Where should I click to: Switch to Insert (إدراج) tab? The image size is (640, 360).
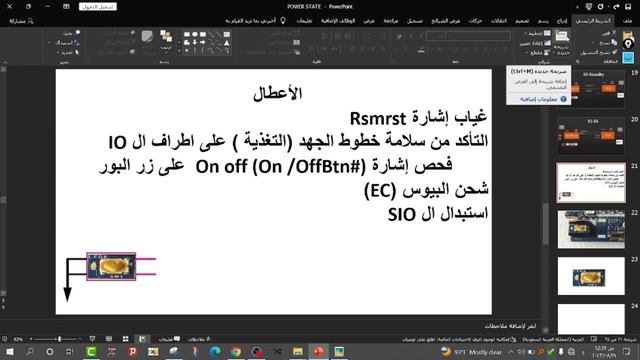click(x=562, y=21)
